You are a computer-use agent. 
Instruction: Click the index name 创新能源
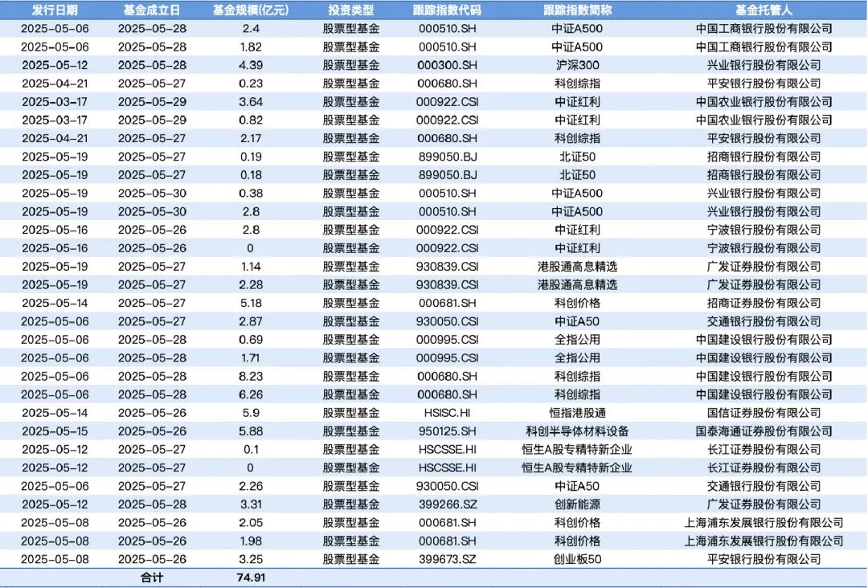pyautogui.click(x=577, y=504)
